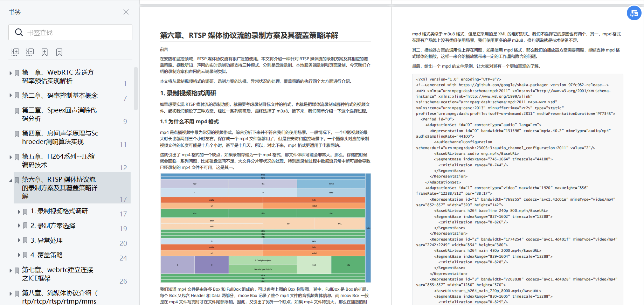Add a new bookmark icon
The height and width of the screenshot is (305, 644).
tap(44, 52)
